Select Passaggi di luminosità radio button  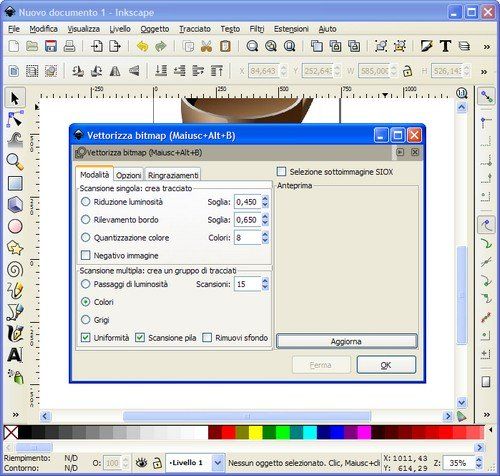[86, 284]
